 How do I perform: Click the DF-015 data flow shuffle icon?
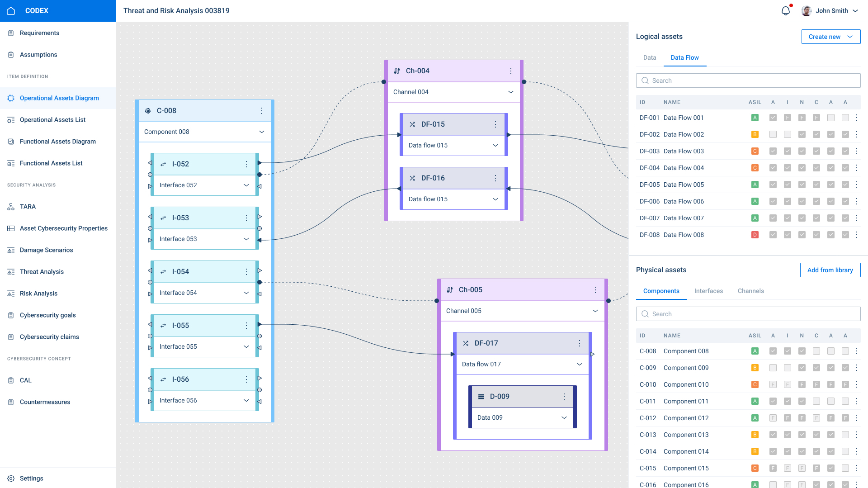click(x=412, y=124)
